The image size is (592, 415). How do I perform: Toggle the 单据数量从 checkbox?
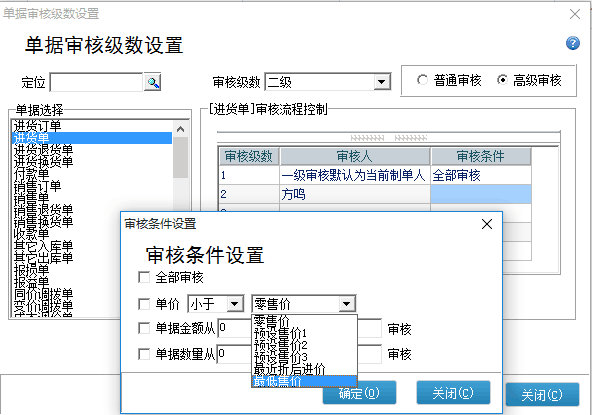(144, 354)
